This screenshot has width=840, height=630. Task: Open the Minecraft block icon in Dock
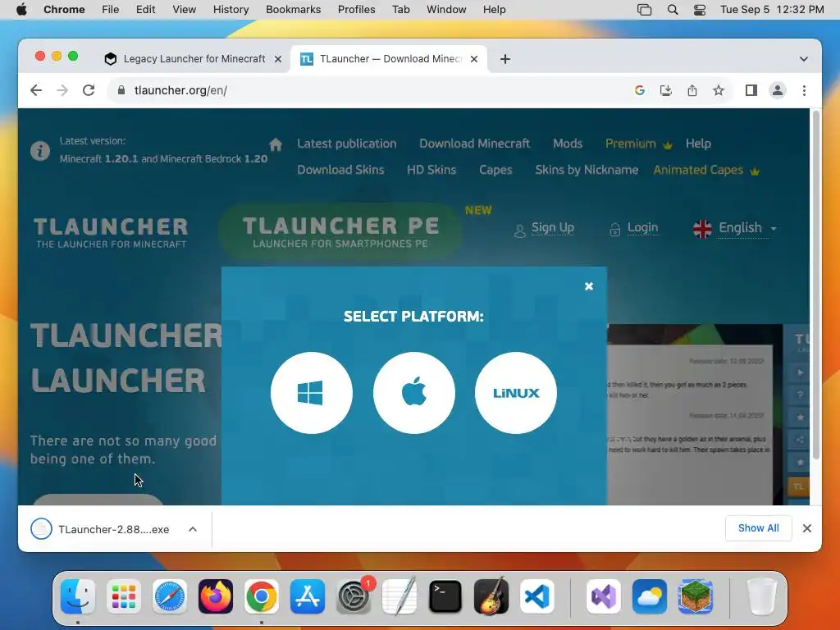pos(696,596)
